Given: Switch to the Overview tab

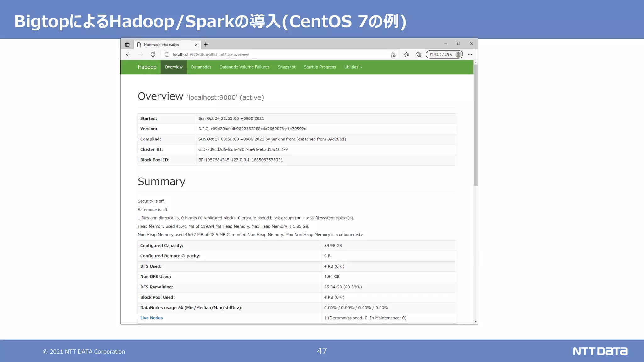Looking at the screenshot, I should click(x=174, y=67).
